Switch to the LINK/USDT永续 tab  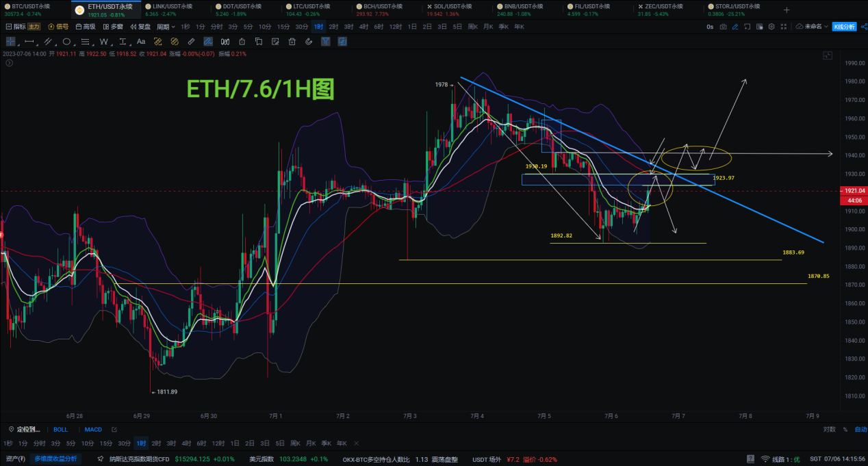tap(175, 10)
